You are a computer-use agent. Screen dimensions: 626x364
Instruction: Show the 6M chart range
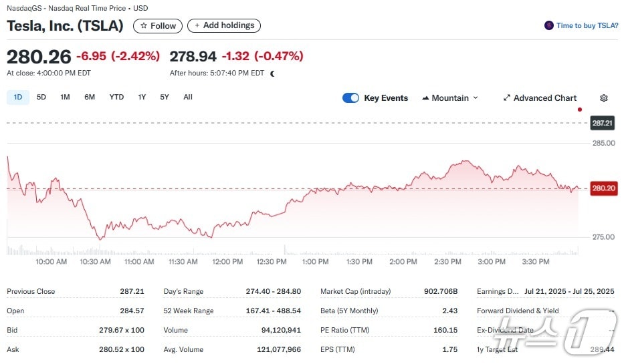pyautogui.click(x=90, y=98)
